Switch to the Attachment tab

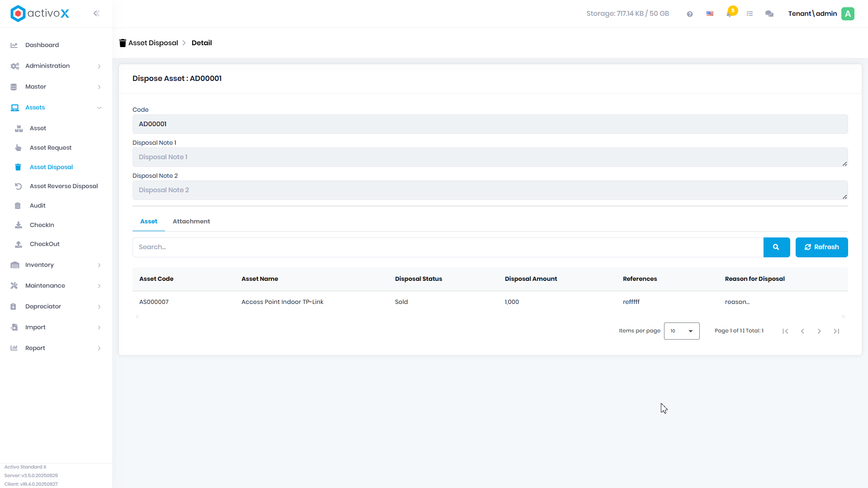point(191,222)
